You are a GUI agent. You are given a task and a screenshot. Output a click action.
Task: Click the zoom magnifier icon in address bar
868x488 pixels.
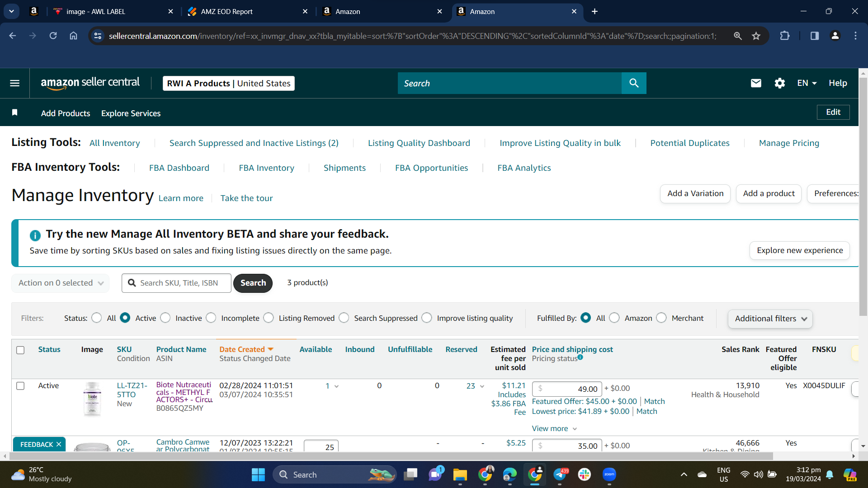(738, 36)
